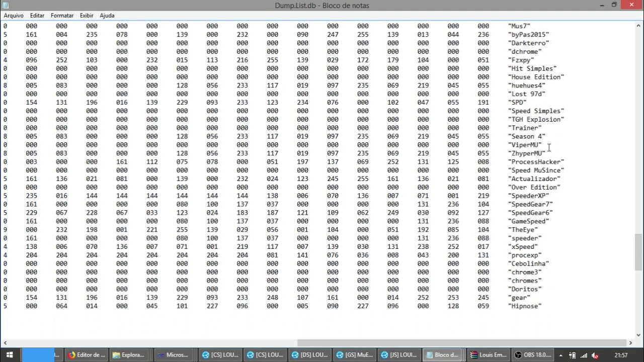Click the horizontal scrollbar left arrow

(x=5, y=342)
